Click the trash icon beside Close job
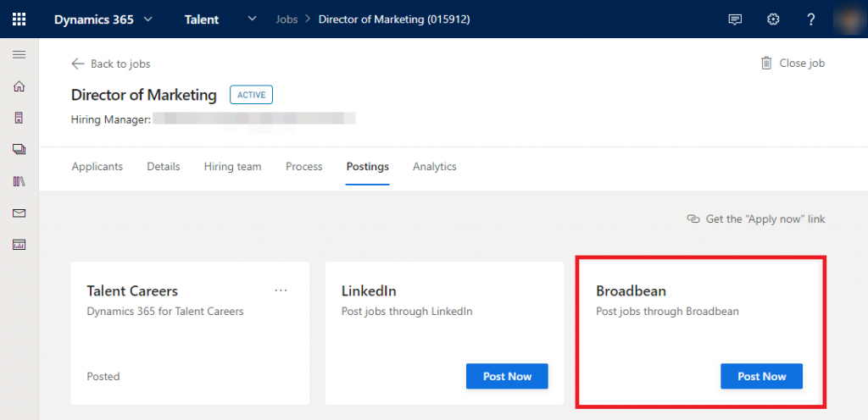868x420 pixels. point(766,63)
